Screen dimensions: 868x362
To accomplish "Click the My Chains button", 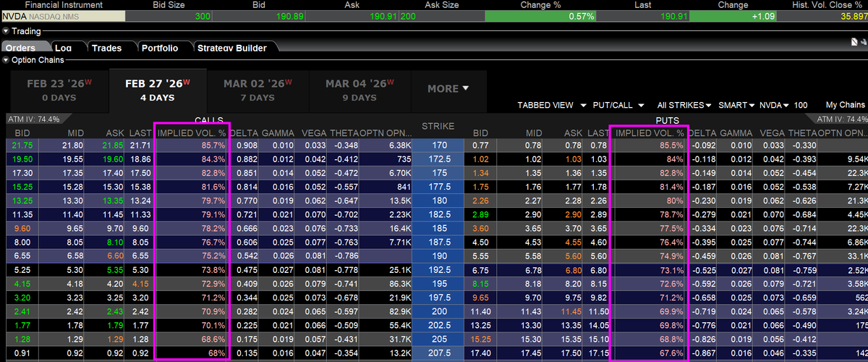I will [x=845, y=105].
